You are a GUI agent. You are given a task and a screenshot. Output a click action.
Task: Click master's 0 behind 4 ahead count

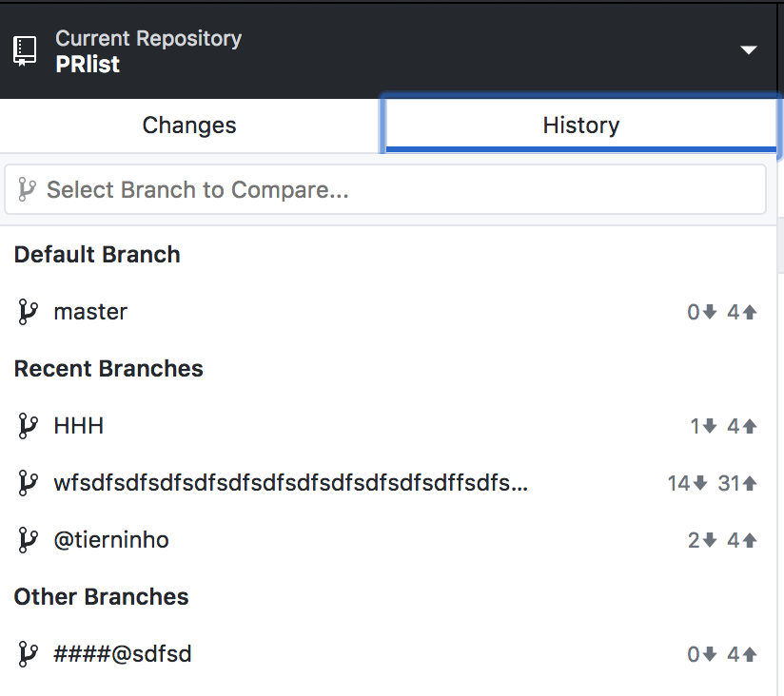point(722,312)
